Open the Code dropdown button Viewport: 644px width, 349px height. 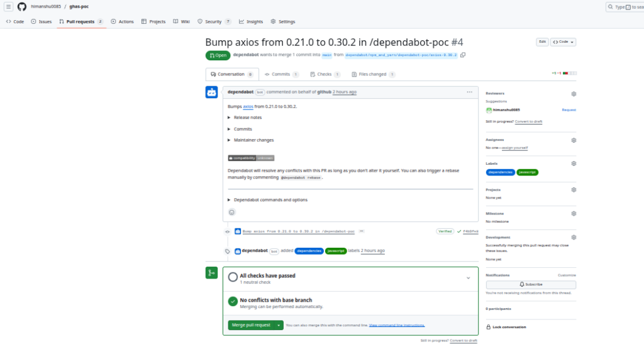pos(563,42)
